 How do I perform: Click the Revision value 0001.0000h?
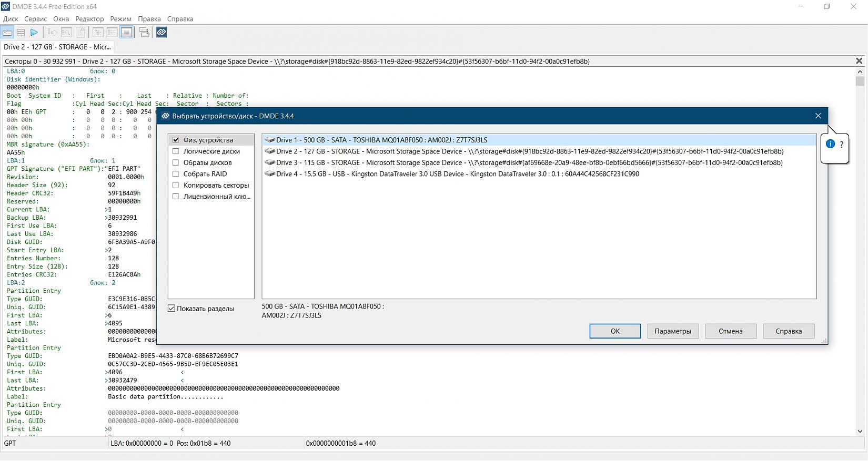pyautogui.click(x=126, y=177)
